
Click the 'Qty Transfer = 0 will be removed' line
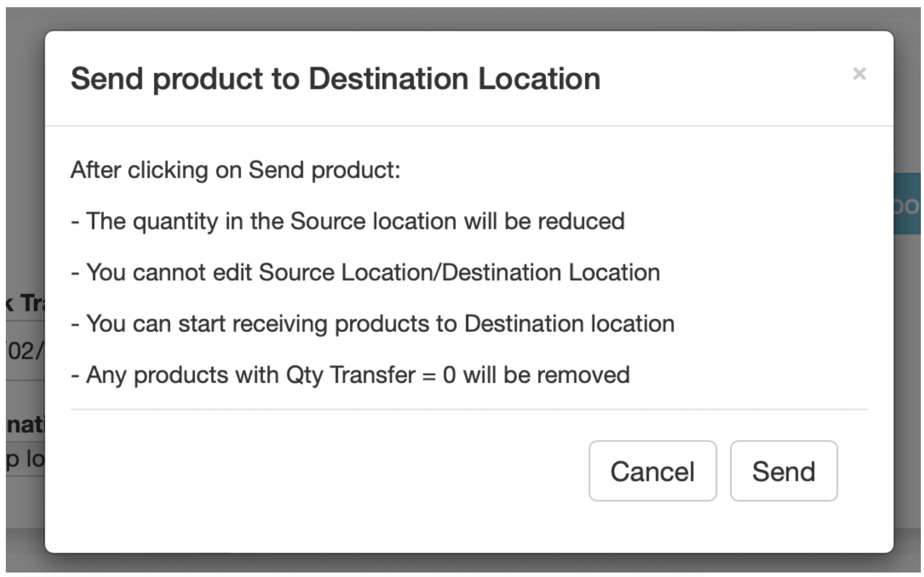[350, 375]
